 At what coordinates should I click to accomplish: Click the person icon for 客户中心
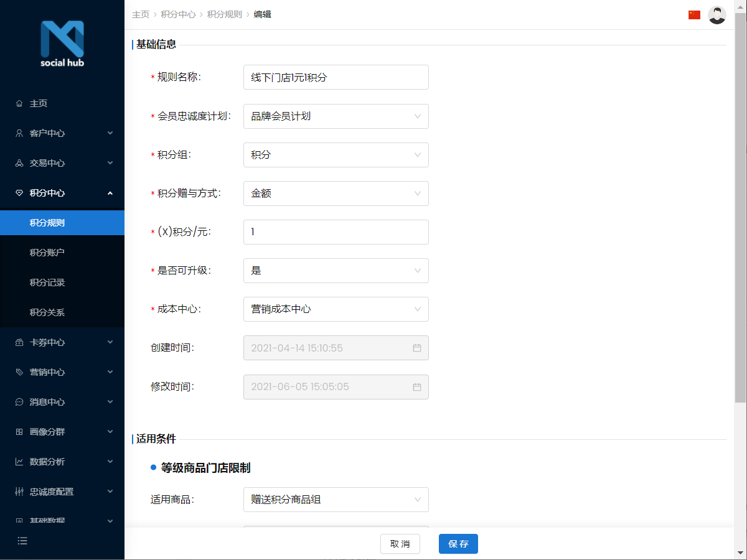pos(20,133)
